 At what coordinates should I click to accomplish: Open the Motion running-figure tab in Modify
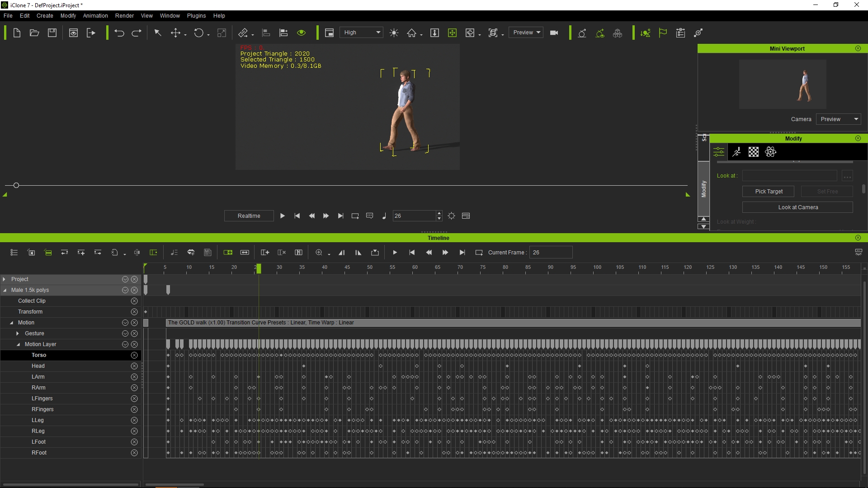(736, 152)
